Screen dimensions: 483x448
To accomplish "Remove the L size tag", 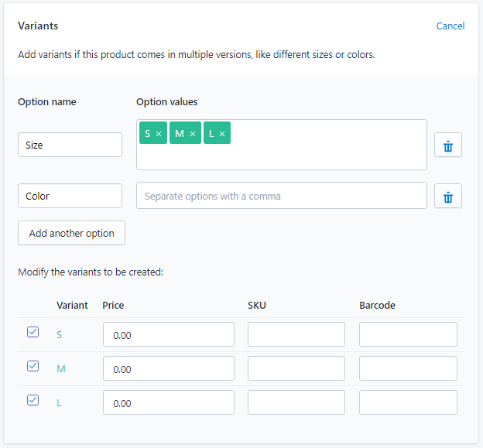I will pos(222,134).
